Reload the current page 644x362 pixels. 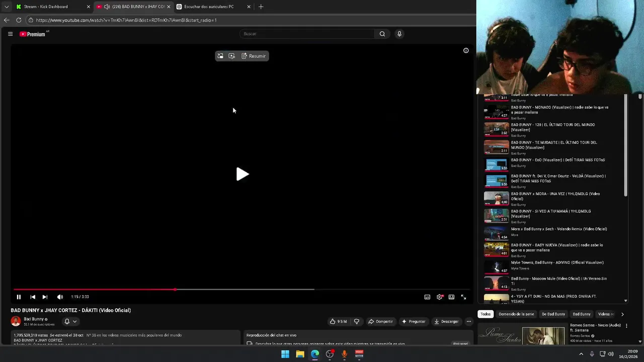point(19,20)
